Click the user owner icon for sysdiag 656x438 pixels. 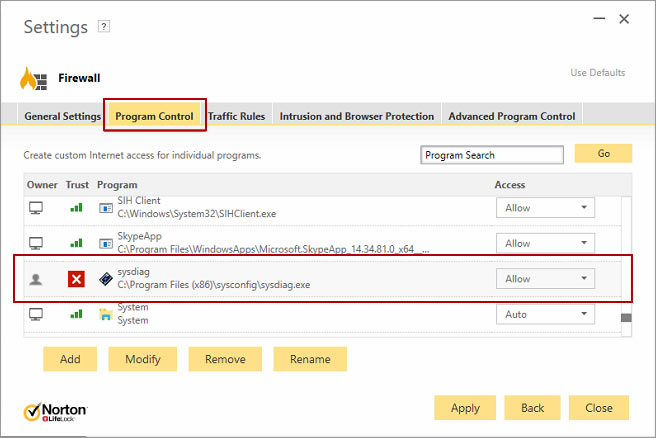[36, 279]
